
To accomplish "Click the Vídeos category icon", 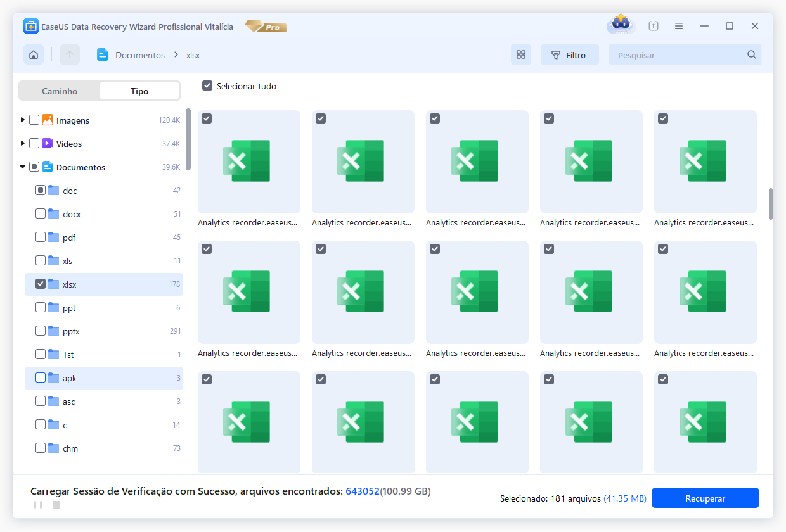I will (x=48, y=143).
